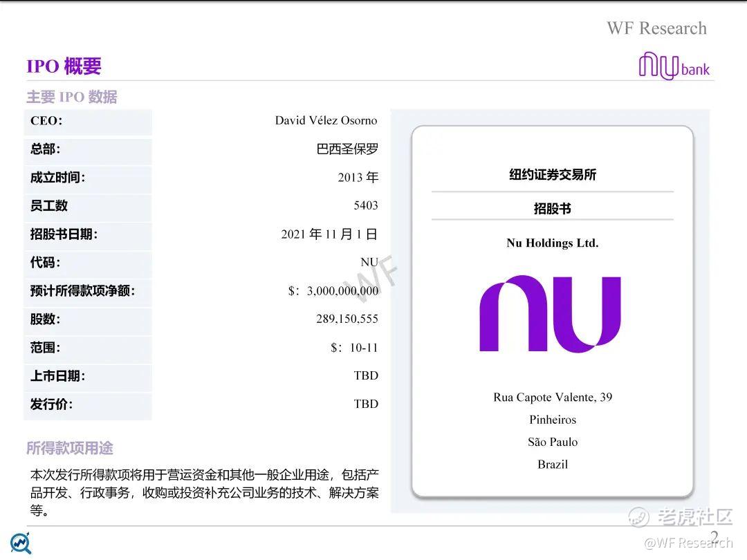
Task: Click the 范围: label
Action: (x=45, y=348)
